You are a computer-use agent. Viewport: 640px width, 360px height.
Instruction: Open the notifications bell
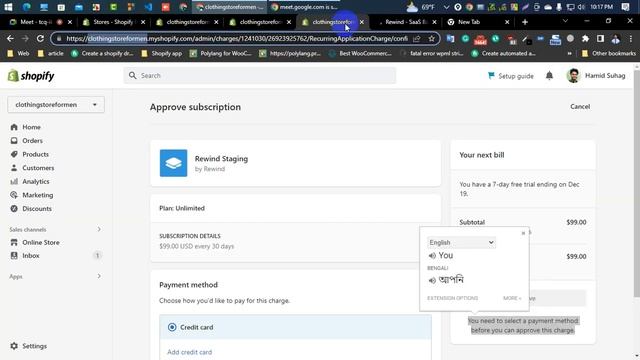point(549,76)
